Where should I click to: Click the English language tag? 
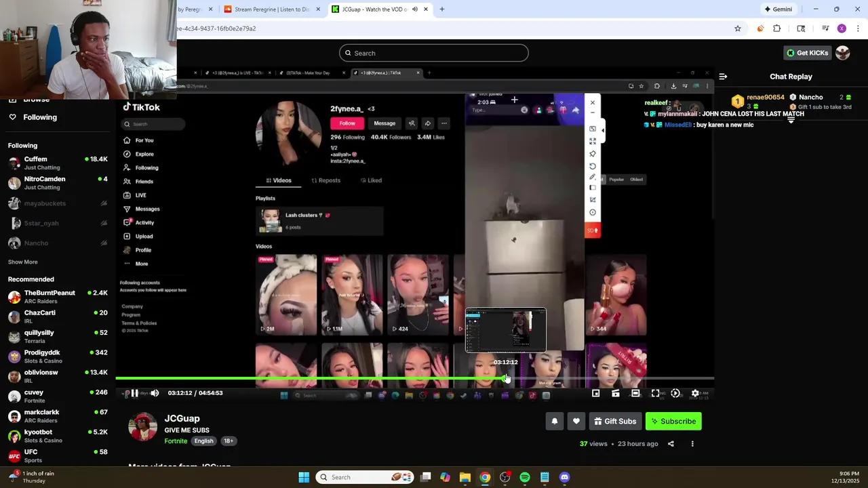point(203,441)
